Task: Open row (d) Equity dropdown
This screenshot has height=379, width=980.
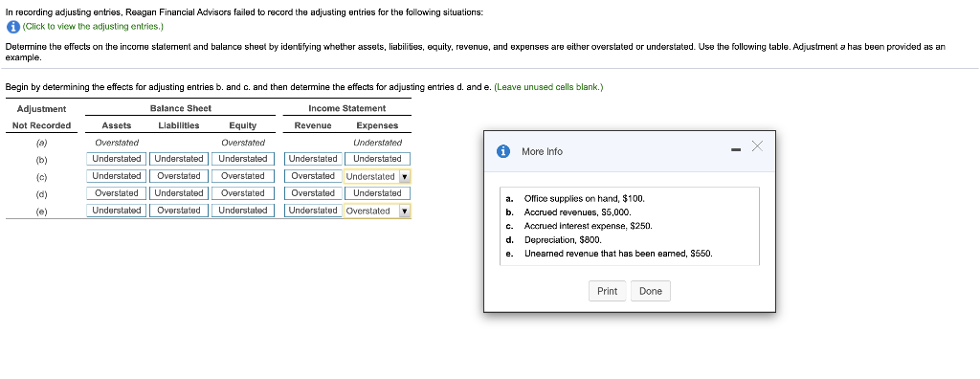Action: tap(243, 193)
